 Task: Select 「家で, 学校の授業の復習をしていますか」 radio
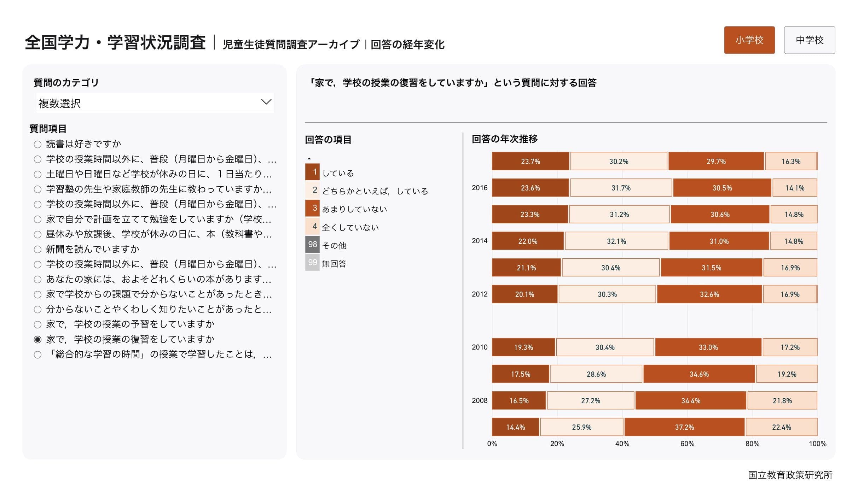pyautogui.click(x=37, y=340)
